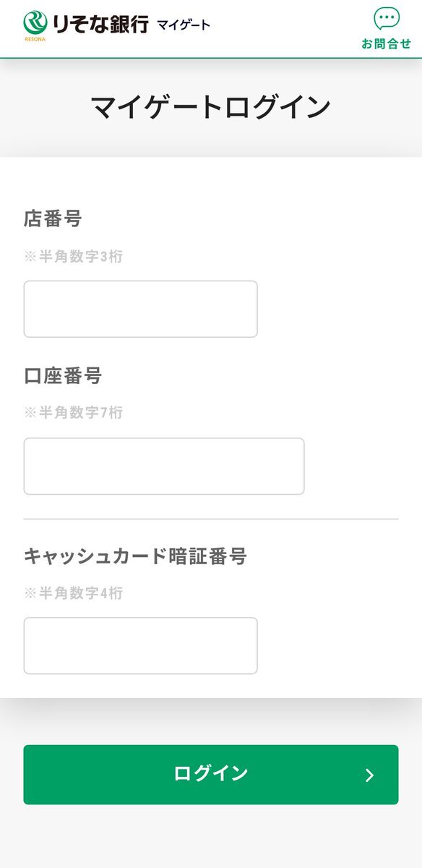
Task: Click the small RESONA text under the logo
Action: (x=34, y=39)
